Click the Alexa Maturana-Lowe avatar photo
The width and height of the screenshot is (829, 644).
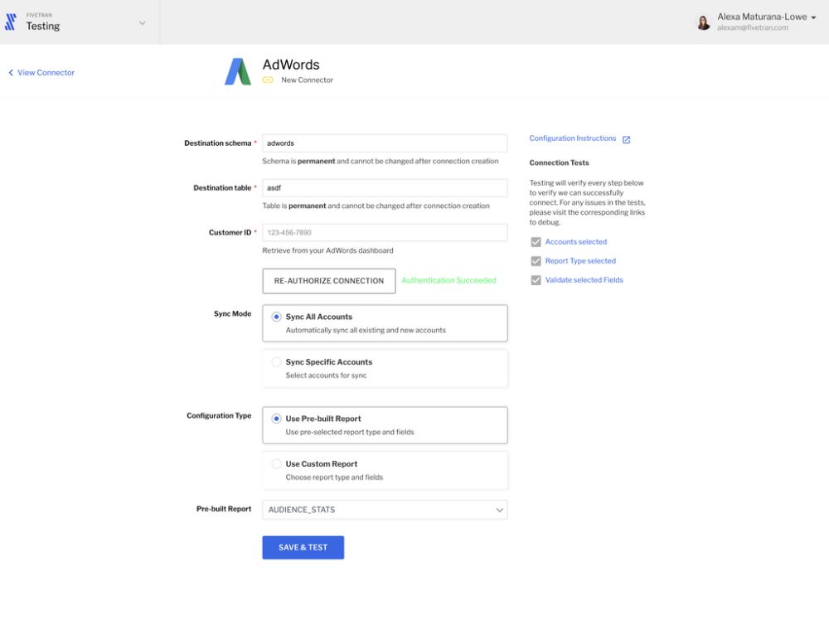click(703, 22)
